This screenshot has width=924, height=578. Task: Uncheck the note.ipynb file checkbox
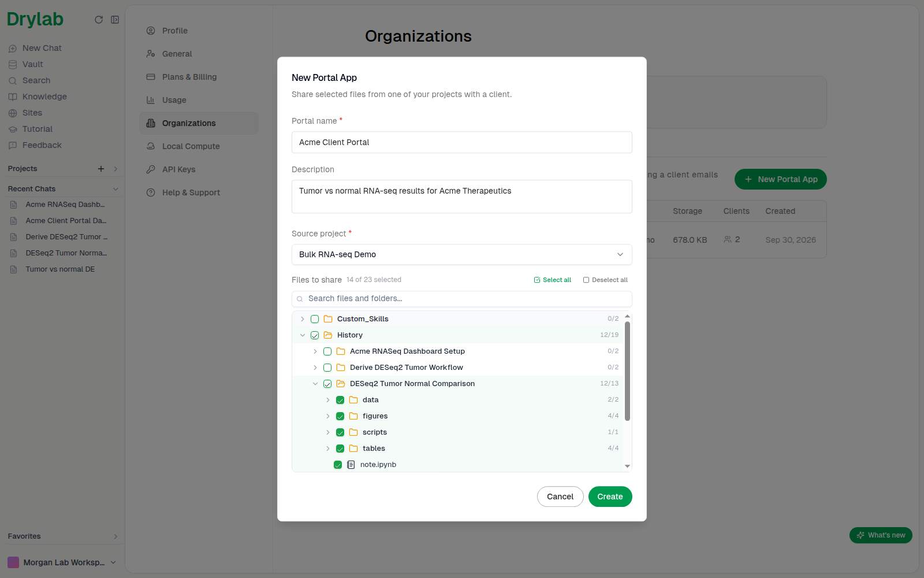pos(338,465)
